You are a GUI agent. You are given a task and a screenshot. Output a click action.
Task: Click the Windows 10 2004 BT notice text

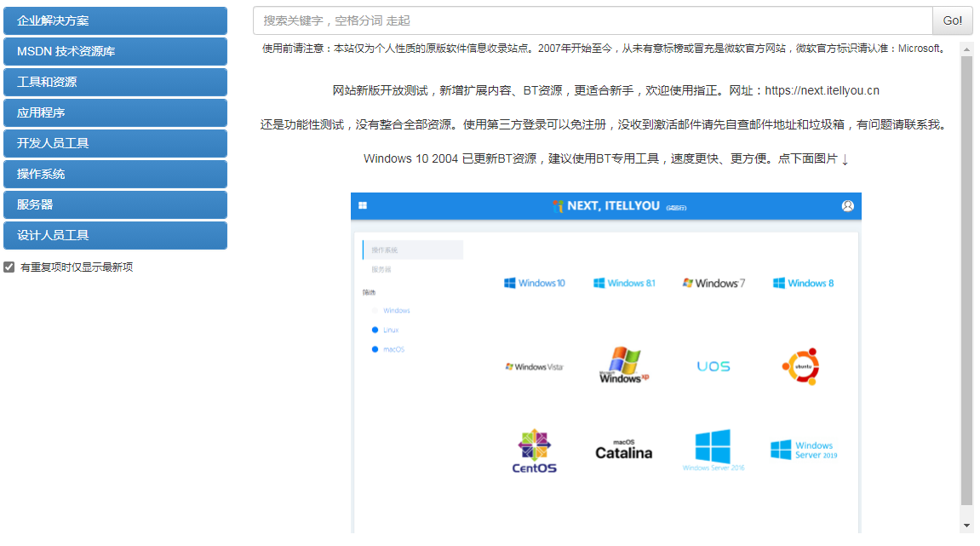click(x=605, y=158)
